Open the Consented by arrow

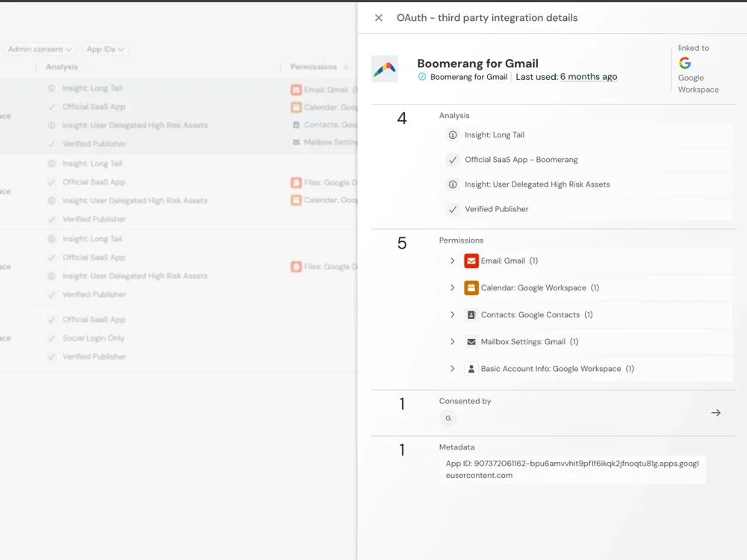point(716,413)
